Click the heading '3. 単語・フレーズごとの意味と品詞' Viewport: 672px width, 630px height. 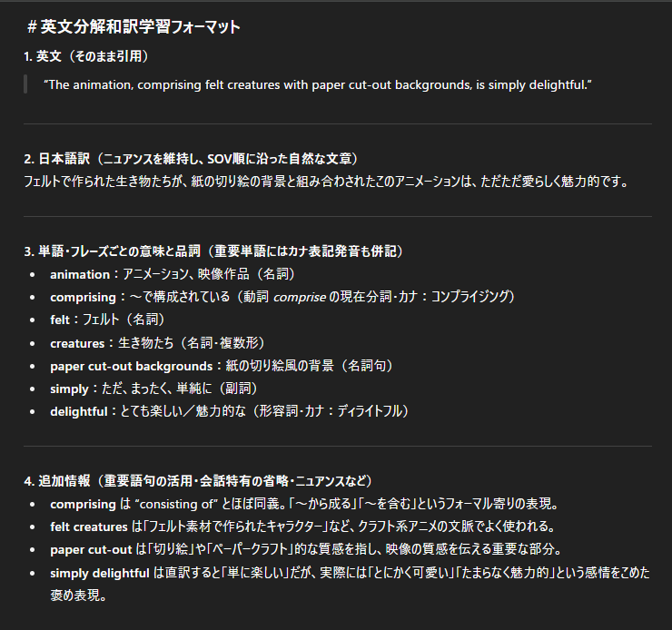212,251
